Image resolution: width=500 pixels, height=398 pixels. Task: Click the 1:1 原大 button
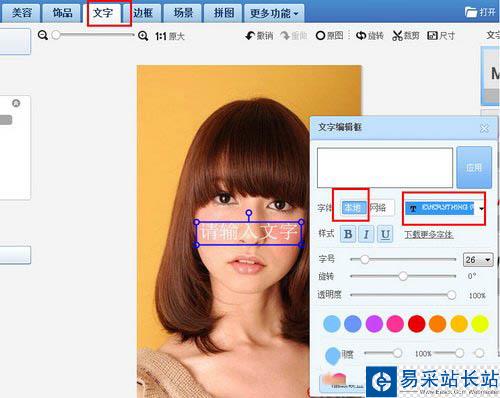(170, 36)
